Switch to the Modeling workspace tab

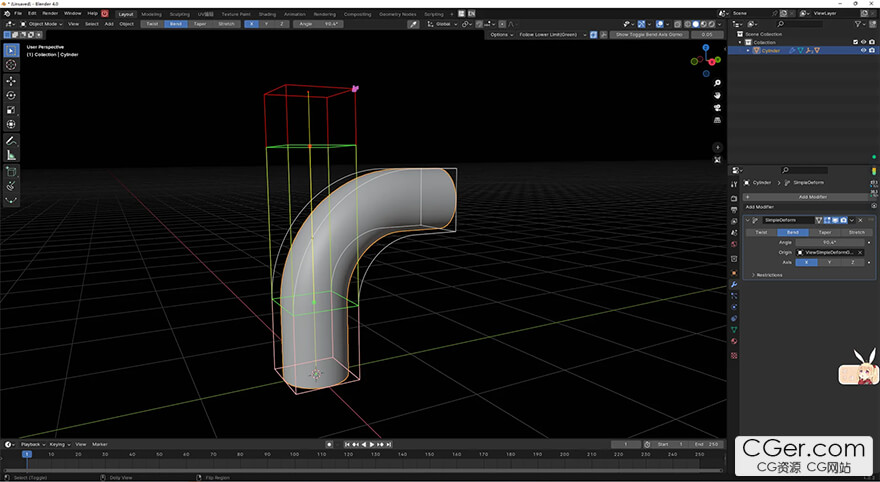coord(151,14)
